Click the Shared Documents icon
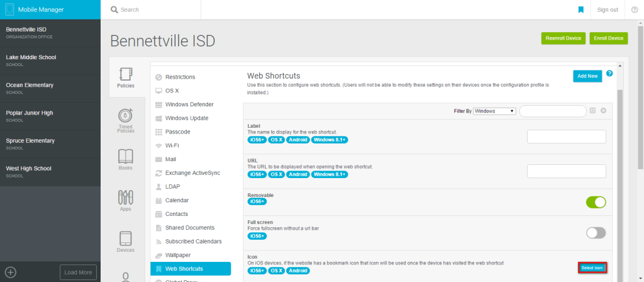 pyautogui.click(x=158, y=228)
